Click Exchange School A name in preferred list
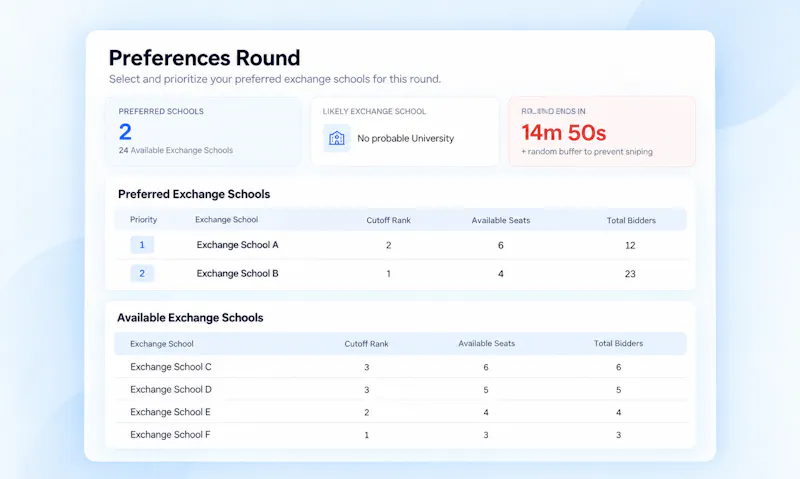The width and height of the screenshot is (800, 479). click(237, 245)
